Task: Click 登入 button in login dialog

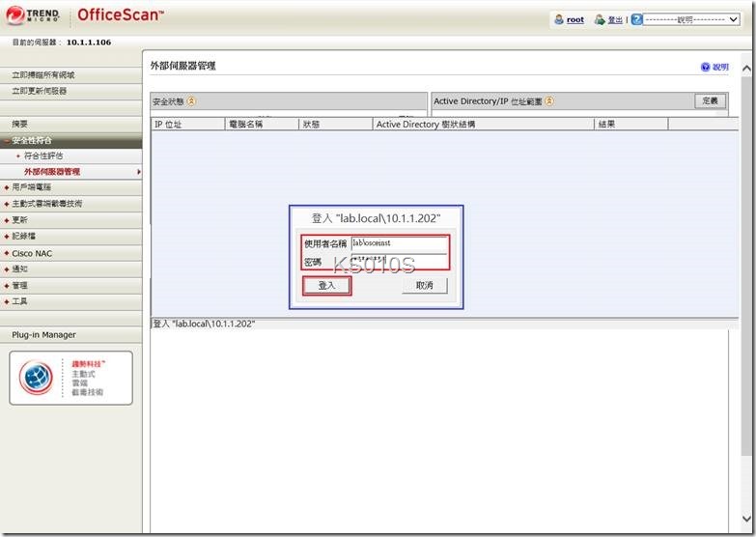Action: [326, 286]
